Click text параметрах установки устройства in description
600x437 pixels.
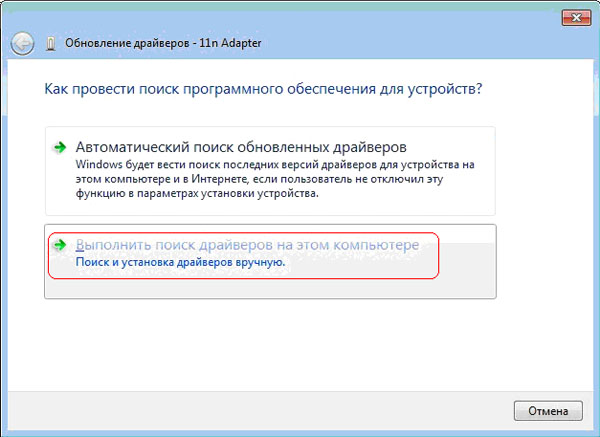[x=228, y=193]
